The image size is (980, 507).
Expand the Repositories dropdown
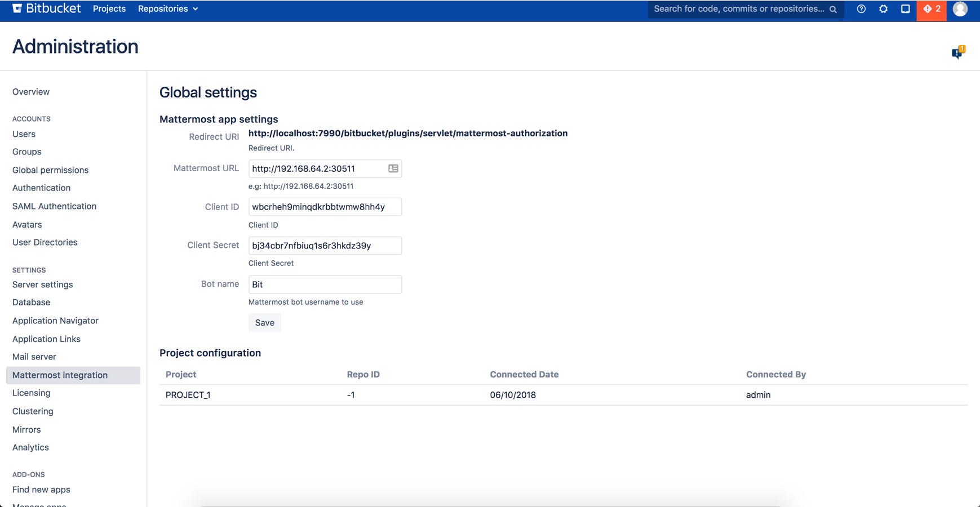pos(168,8)
